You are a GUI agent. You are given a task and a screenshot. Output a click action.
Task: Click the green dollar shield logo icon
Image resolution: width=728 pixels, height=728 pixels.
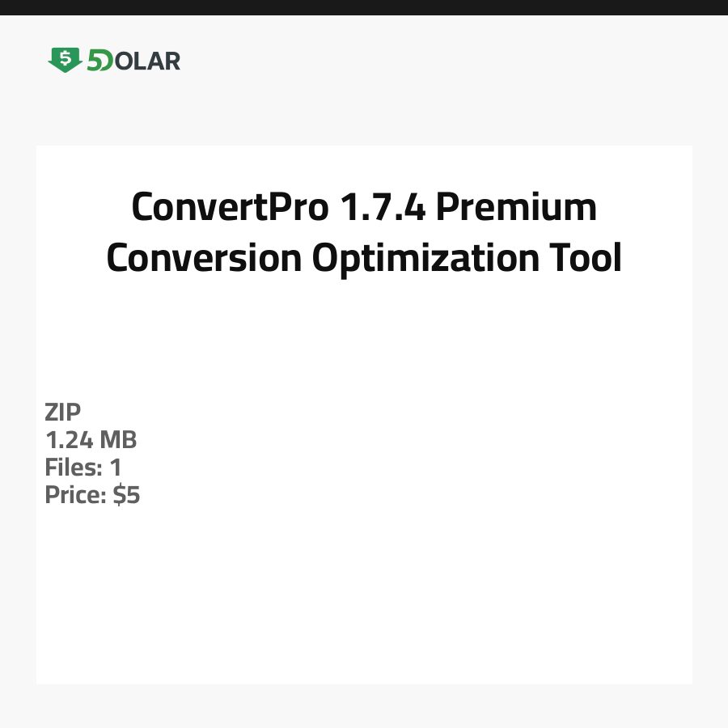(x=65, y=61)
